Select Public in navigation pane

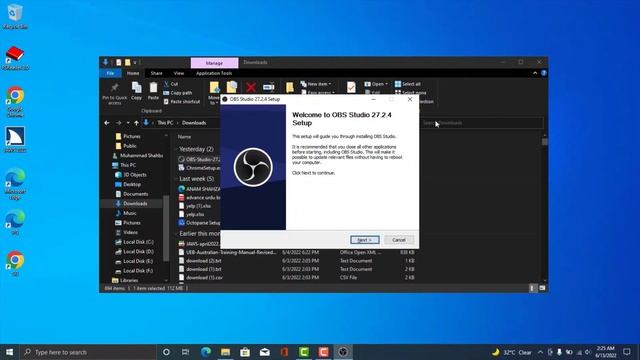click(130, 146)
